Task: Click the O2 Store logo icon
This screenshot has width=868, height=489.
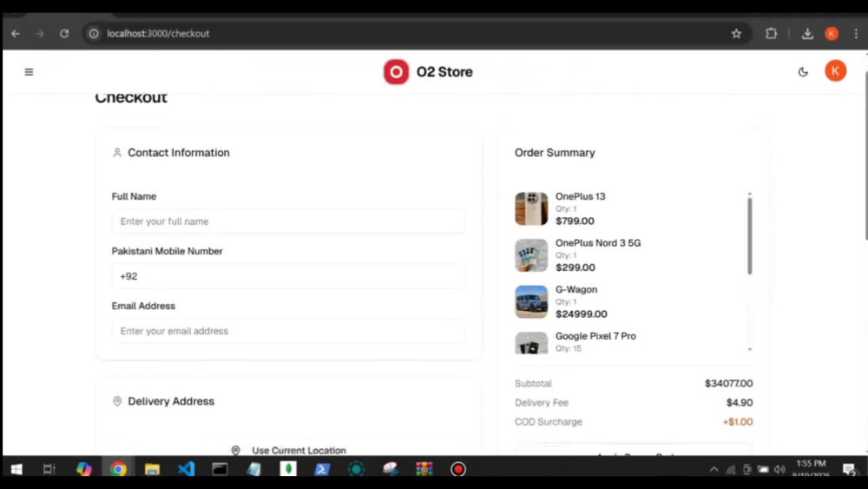Action: click(396, 72)
